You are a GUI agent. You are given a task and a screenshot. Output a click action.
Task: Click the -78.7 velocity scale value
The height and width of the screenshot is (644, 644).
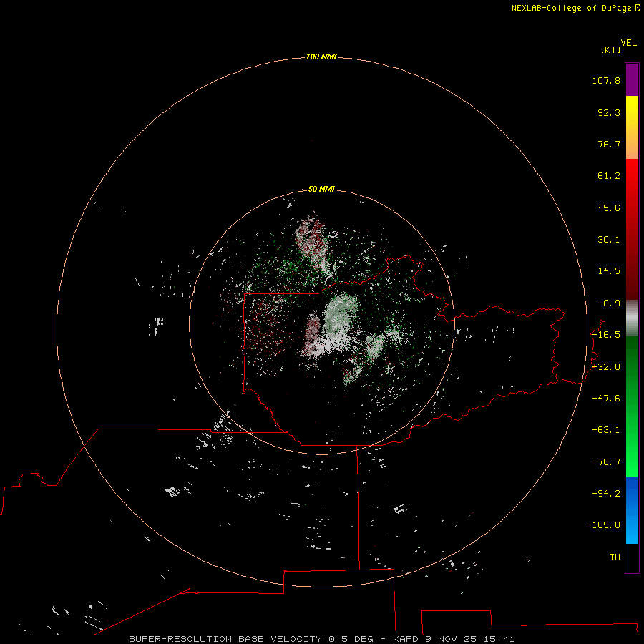[x=606, y=462]
